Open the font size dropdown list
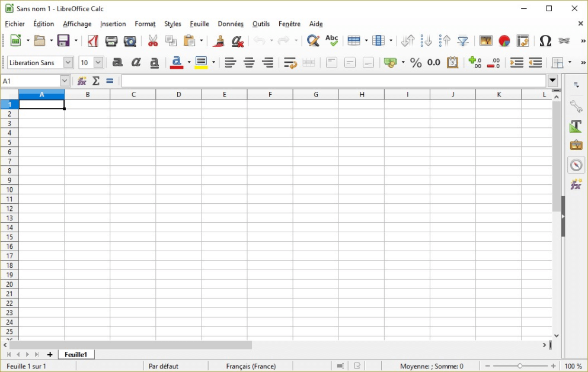The height and width of the screenshot is (372, 588). [98, 63]
